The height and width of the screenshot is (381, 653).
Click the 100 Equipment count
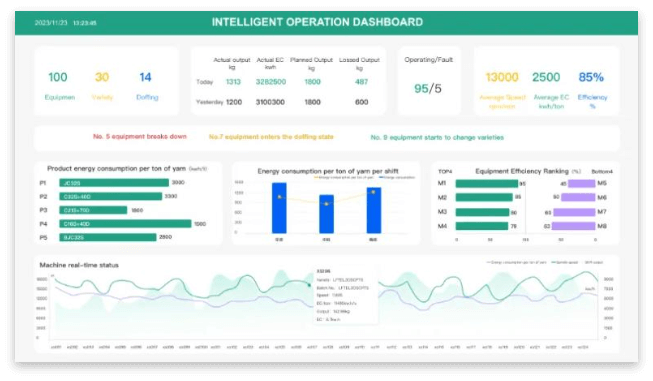(57, 77)
